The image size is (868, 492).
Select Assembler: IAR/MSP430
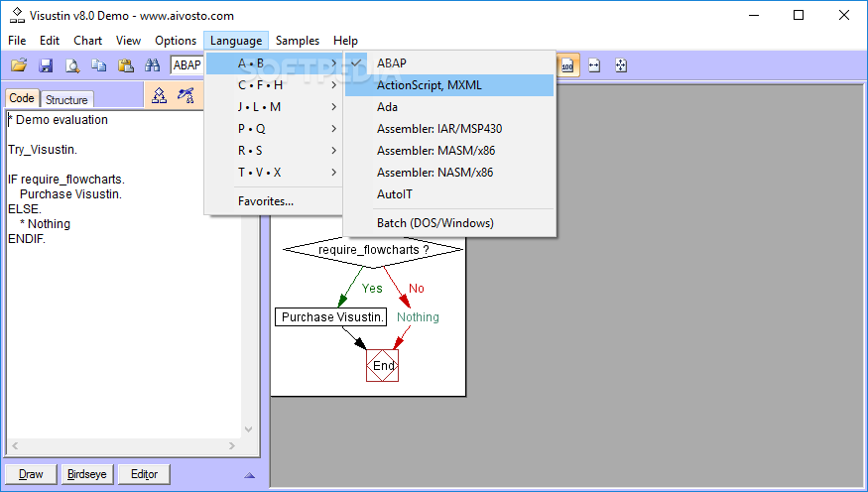pyautogui.click(x=449, y=129)
